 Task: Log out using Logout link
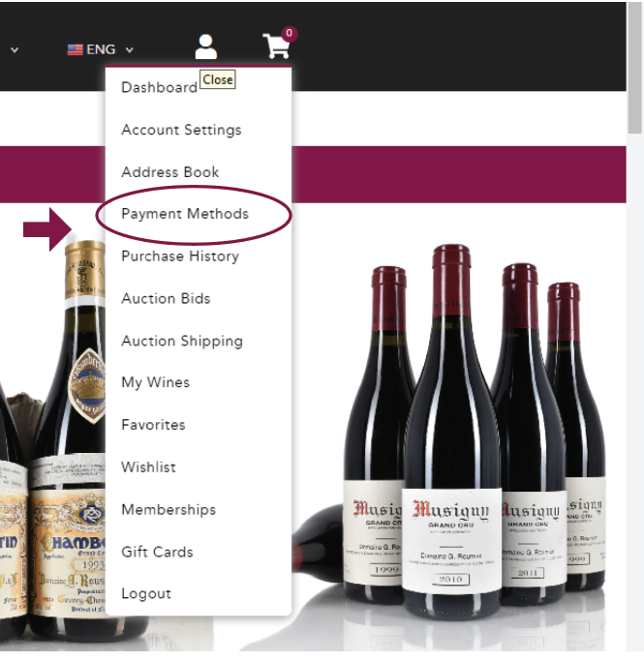[146, 593]
